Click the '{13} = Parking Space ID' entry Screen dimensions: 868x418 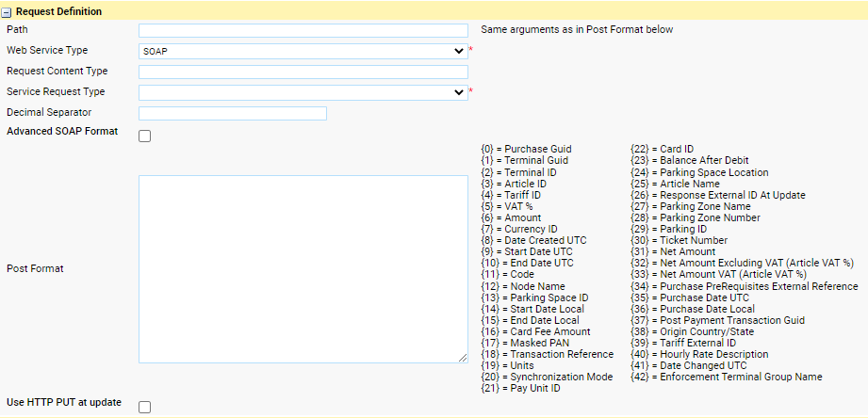[x=534, y=298]
